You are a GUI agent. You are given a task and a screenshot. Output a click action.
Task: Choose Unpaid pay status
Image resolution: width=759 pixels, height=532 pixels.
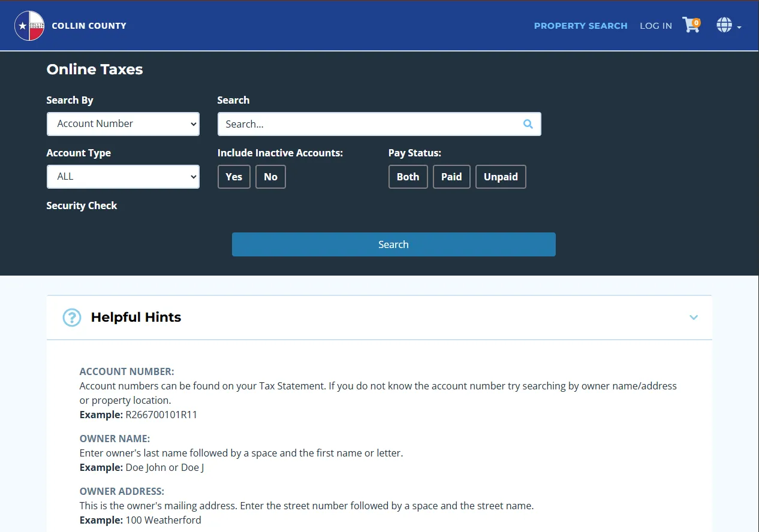pos(501,177)
